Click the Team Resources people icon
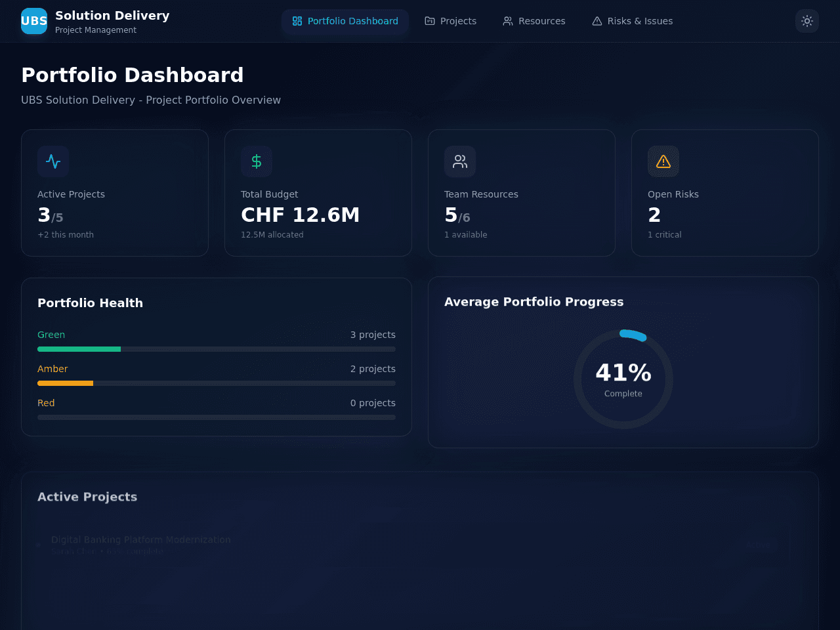The width and height of the screenshot is (840, 630). [460, 161]
